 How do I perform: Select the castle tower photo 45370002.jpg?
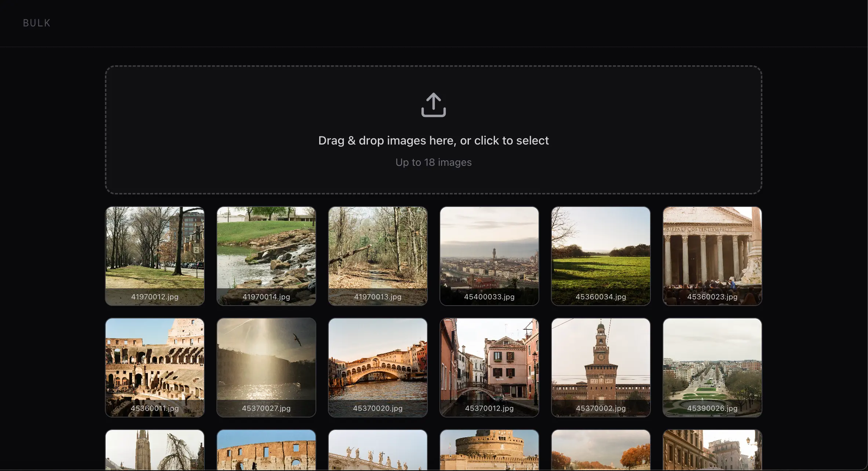click(601, 367)
